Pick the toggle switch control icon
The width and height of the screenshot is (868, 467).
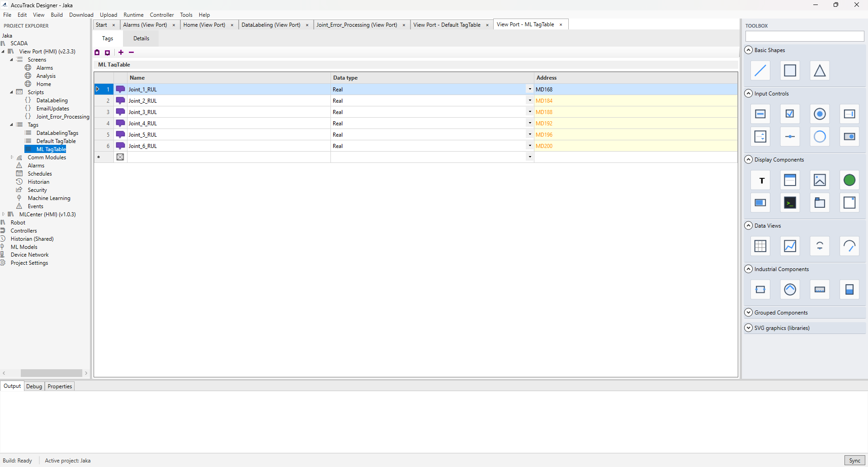click(x=849, y=137)
